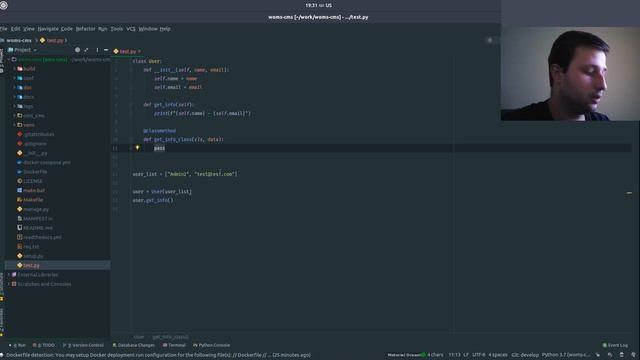
Task: Open the Event Log
Action: click(615, 345)
